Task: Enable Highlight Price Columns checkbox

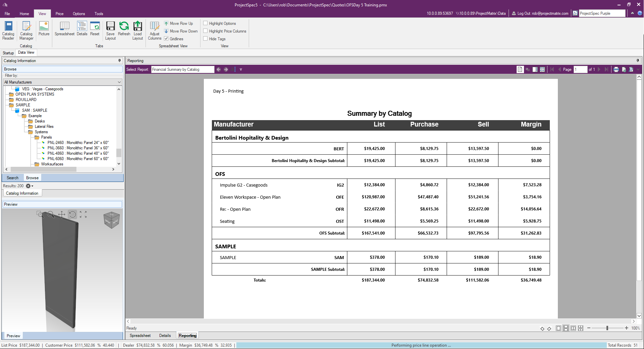Action: point(206,31)
